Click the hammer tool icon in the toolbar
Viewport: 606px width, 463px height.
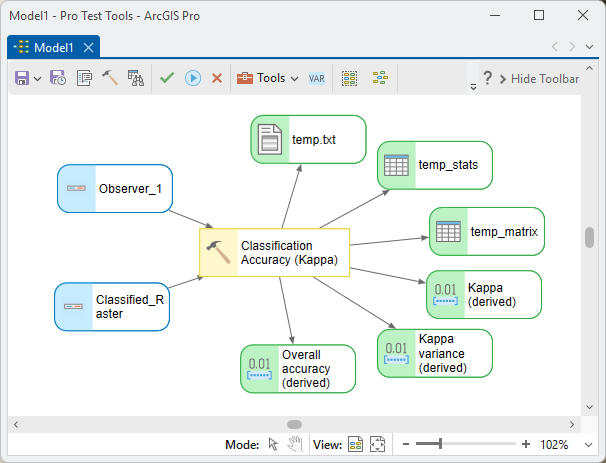tap(110, 78)
